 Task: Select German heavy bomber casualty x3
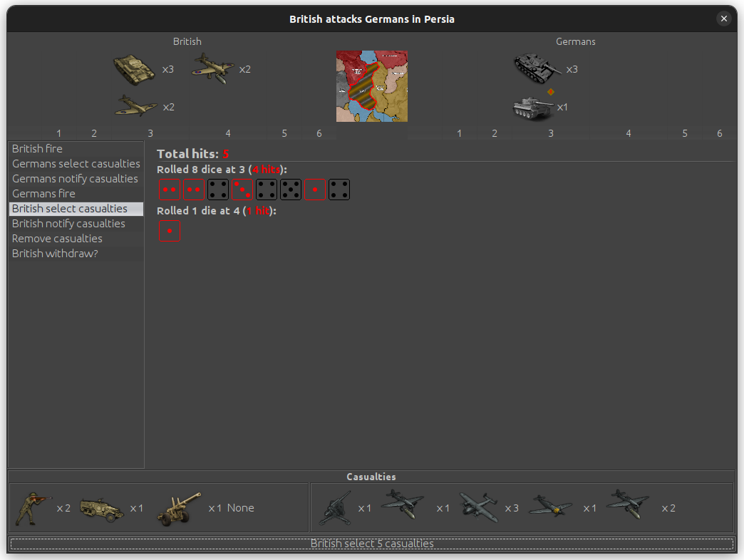478,507
